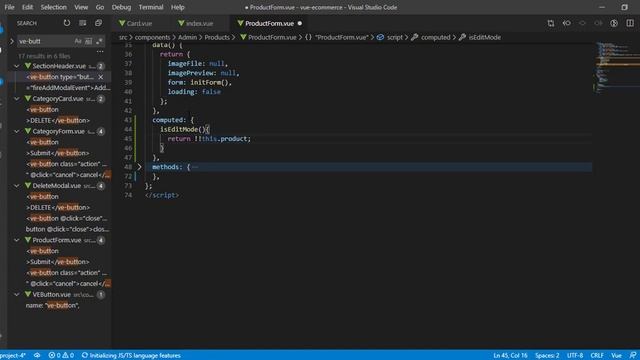Collapse the VEButton.vue results group
The image size is (640, 360).
click(x=17, y=294)
